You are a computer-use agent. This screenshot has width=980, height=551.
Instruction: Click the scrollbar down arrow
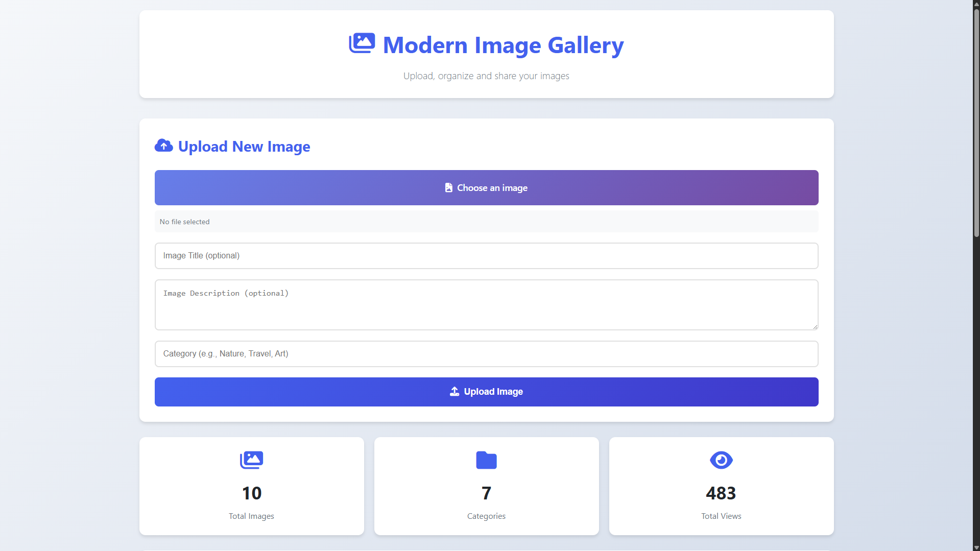click(x=976, y=547)
